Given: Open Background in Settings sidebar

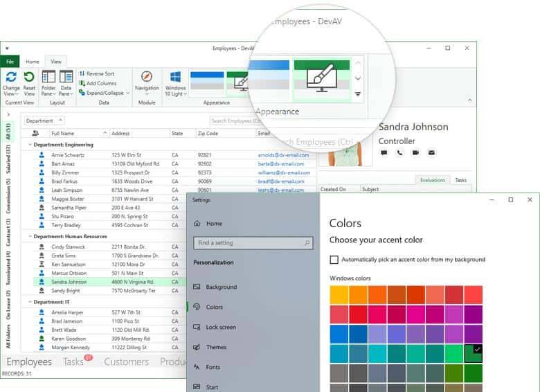Looking at the screenshot, I should (x=215, y=287).
